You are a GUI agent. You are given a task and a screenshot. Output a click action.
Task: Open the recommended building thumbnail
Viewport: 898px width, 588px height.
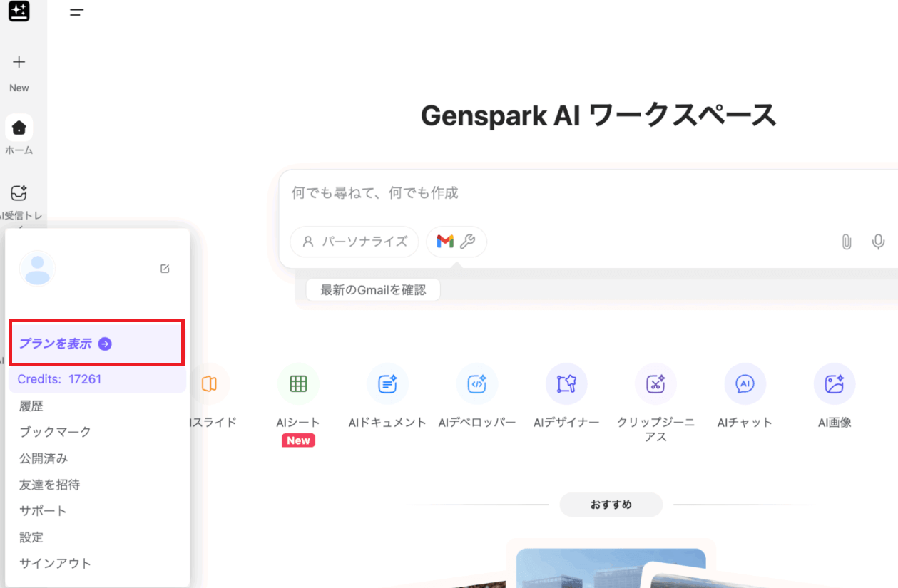[x=610, y=569]
